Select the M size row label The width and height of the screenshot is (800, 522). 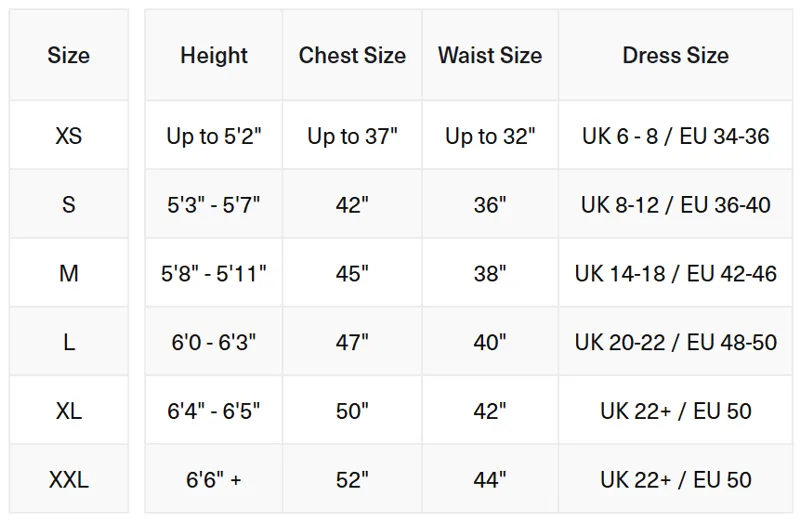click(68, 274)
